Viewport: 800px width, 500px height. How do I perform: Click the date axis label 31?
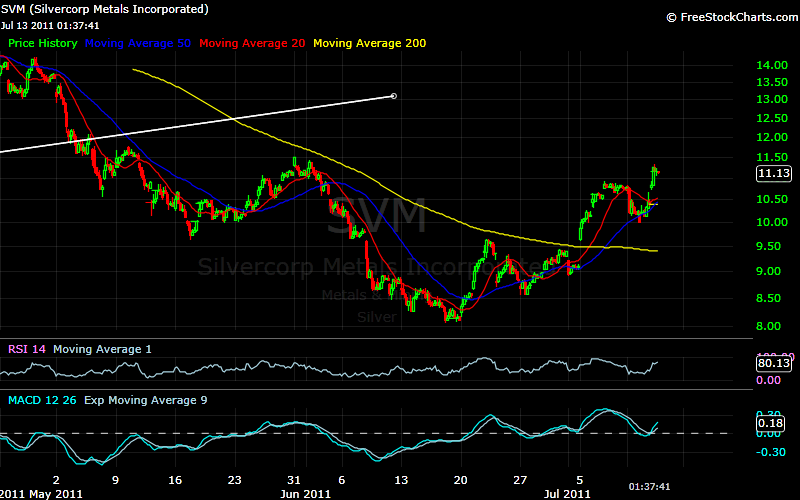(x=294, y=480)
